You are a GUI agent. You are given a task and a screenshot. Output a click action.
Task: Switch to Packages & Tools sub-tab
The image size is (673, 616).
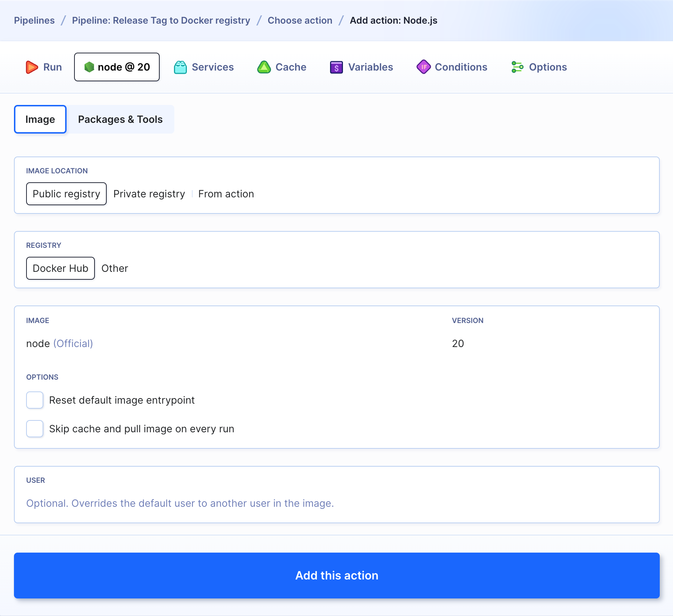[x=120, y=119]
